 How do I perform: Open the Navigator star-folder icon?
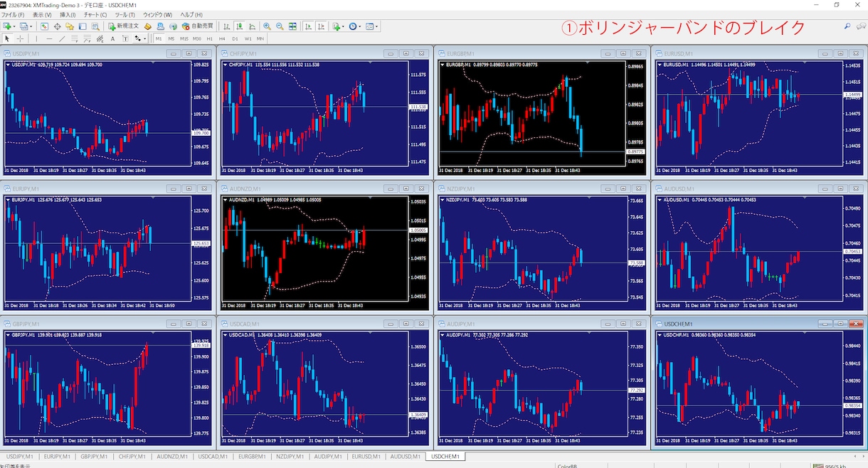click(x=70, y=26)
